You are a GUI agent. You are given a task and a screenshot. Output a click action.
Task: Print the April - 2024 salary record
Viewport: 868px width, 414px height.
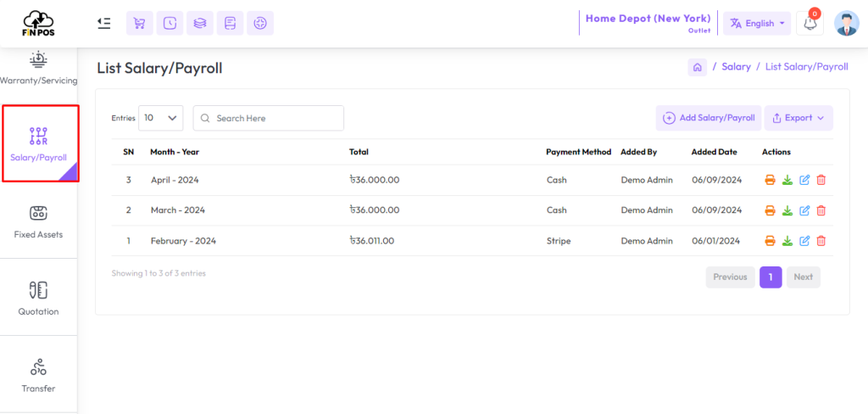770,180
